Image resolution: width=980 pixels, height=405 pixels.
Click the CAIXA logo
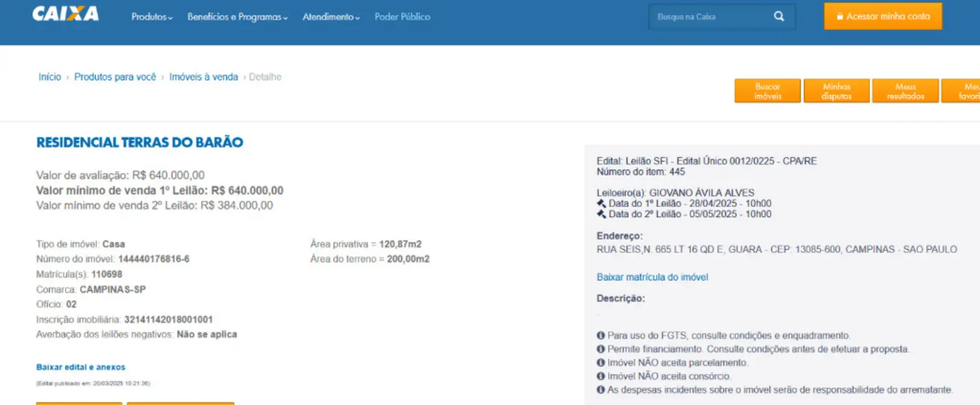click(x=65, y=14)
